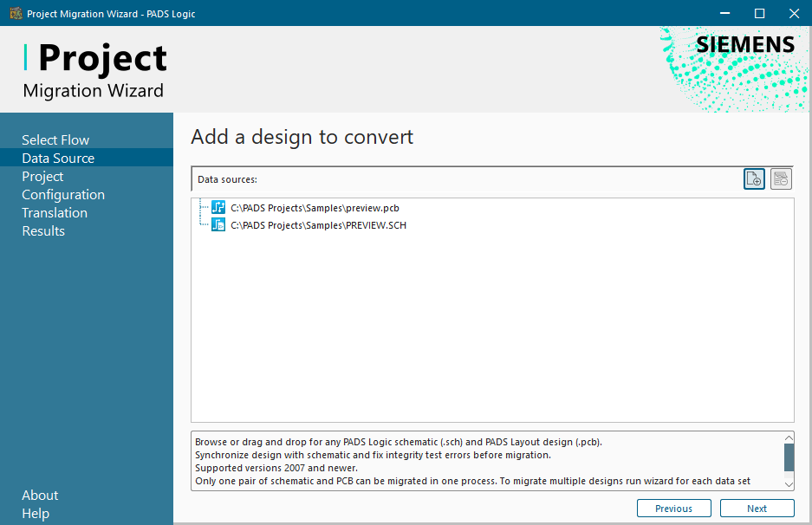This screenshot has height=525, width=812.
Task: Click the schematic icon beside PREVIEW.SCH
Action: pos(218,225)
